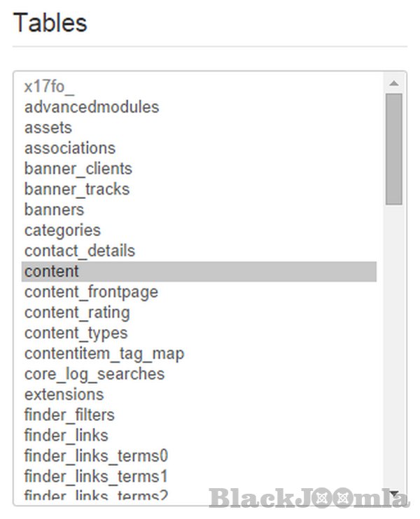Select the x17fo_ prefix entry
Image resolution: width=420 pixels, height=519 pixels.
(49, 87)
